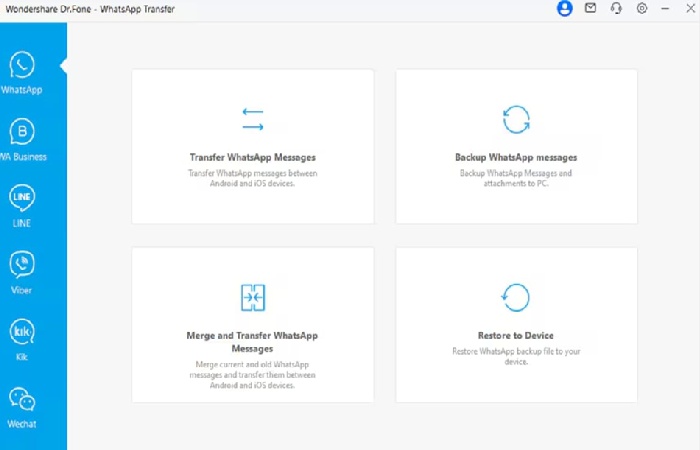Image resolution: width=700 pixels, height=450 pixels.
Task: Click the Kik text label in sidebar
Action: point(21,357)
